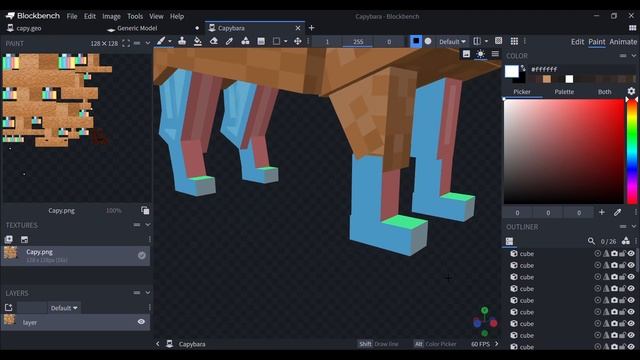
Task: Switch to the capy.geo tab
Action: pos(29,28)
